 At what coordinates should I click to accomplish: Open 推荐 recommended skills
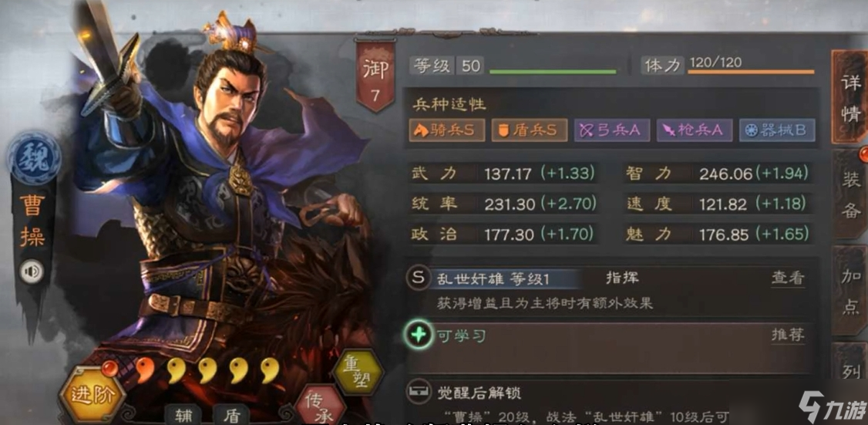coord(787,335)
